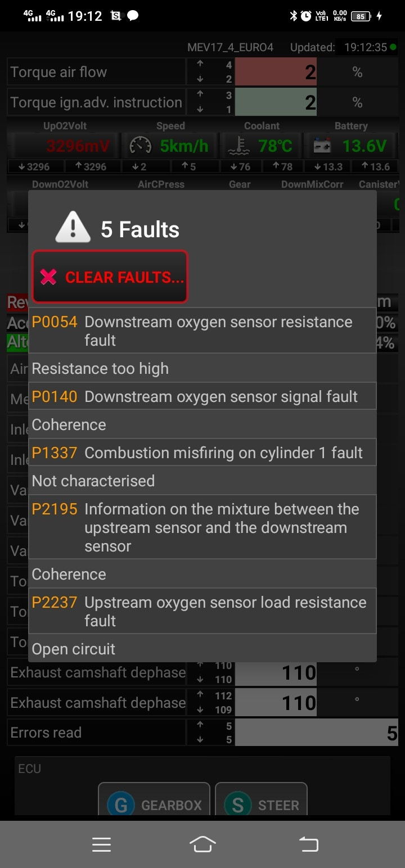Tap the warning triangle icon
This screenshot has width=405, height=868.
73,229
